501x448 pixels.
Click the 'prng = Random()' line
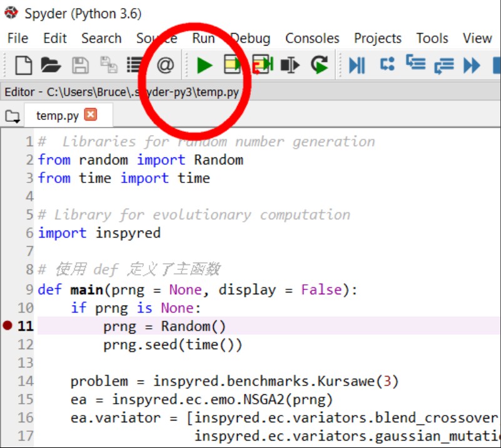coord(164,326)
